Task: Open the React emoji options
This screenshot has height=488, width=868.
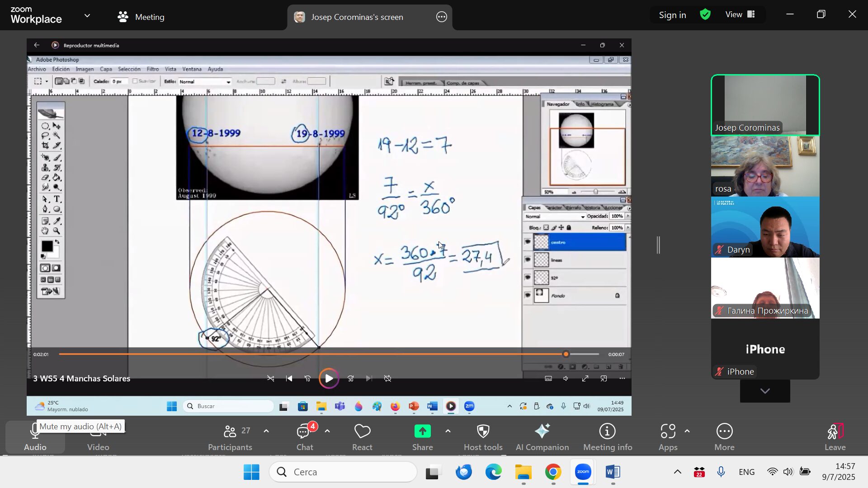Action: 362,437
